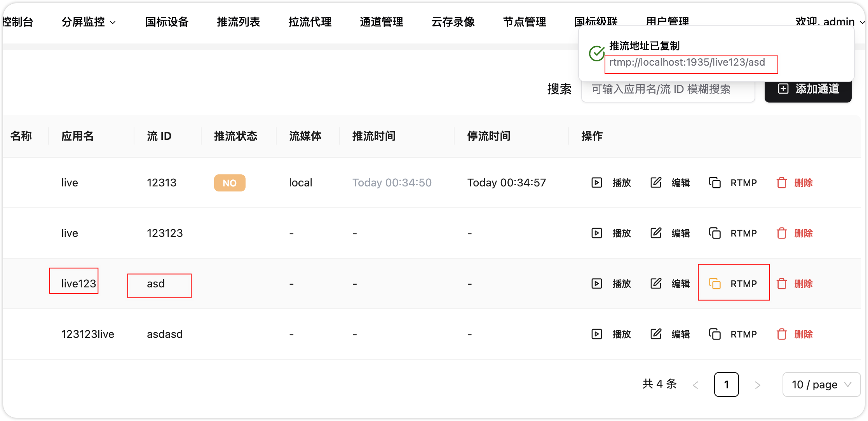Click the plus icon on the 添加通道 button
Image resolution: width=868 pixels, height=421 pixels.
point(783,89)
